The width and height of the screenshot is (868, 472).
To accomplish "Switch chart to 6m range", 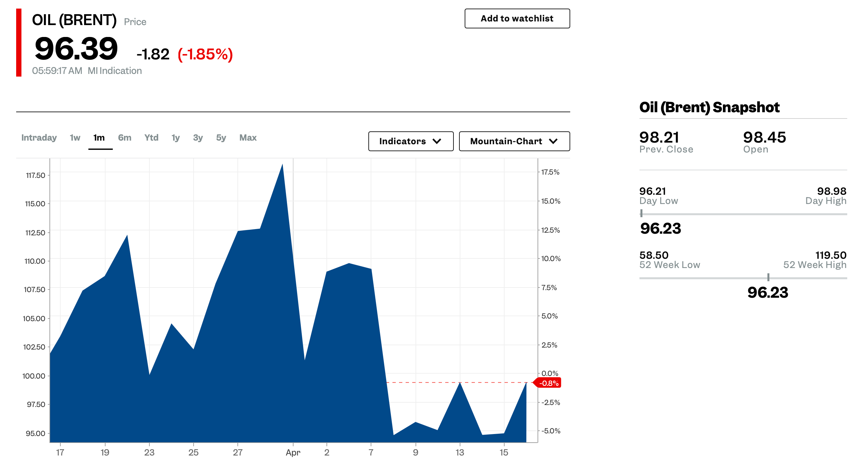I will [x=124, y=138].
